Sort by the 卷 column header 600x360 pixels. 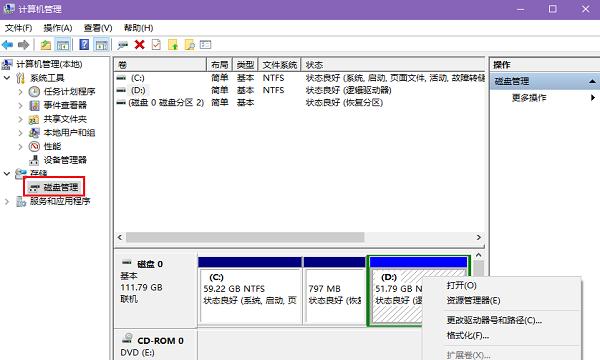[161, 65]
